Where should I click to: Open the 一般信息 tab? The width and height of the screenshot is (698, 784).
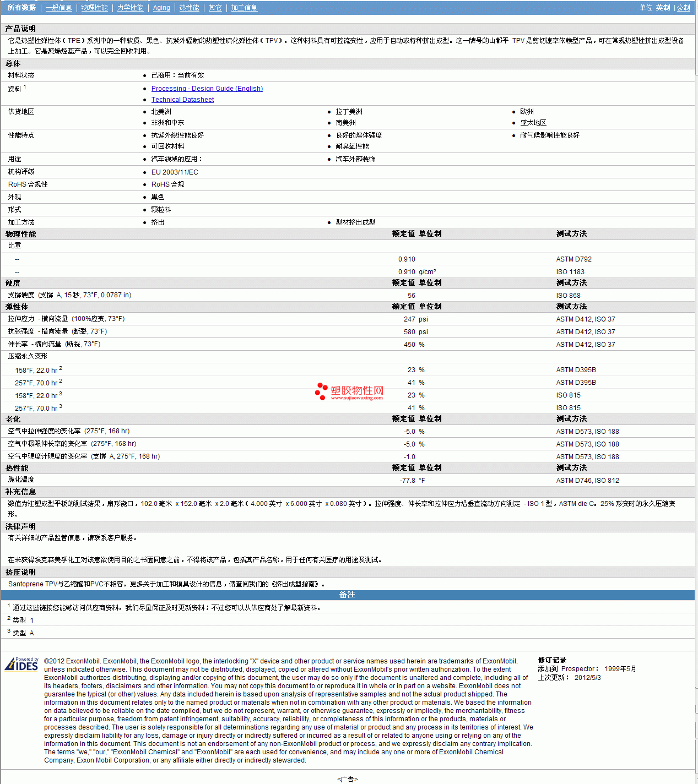[58, 8]
